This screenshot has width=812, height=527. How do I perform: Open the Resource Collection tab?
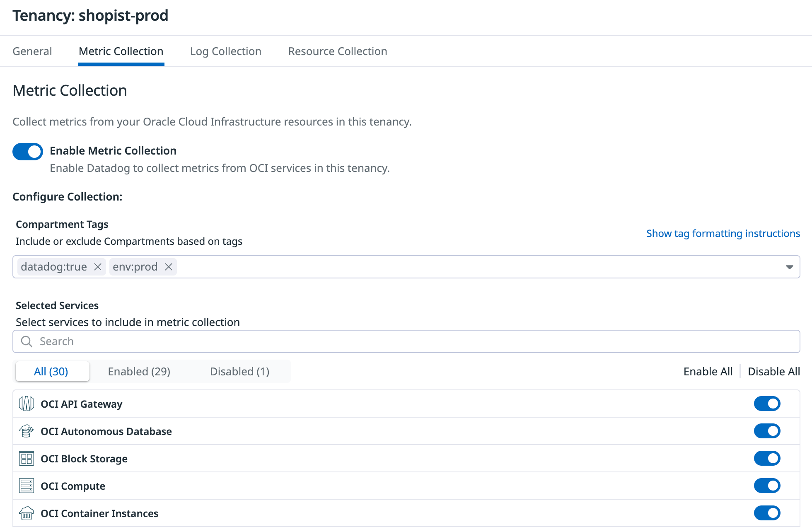[337, 51]
